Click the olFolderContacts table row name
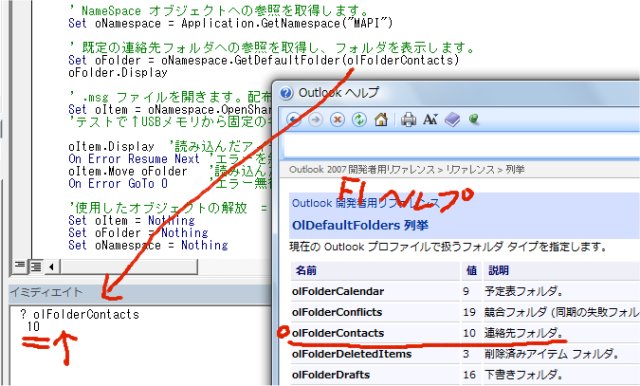This screenshot has height=386, width=640. 338,333
